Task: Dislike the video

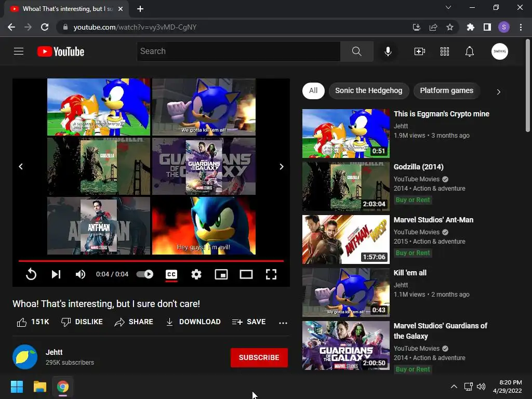Action: point(82,322)
